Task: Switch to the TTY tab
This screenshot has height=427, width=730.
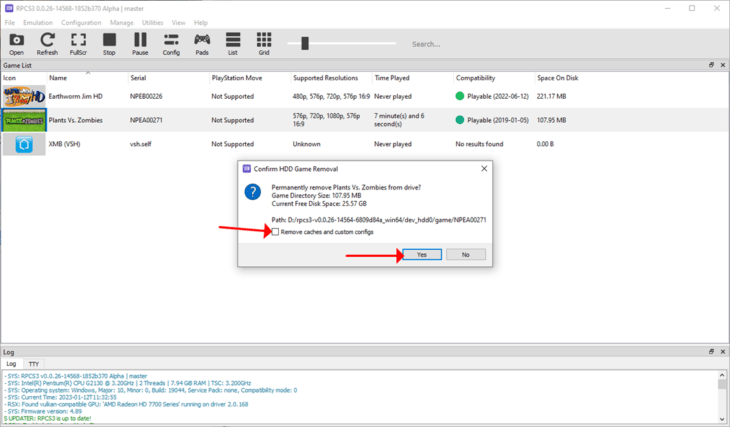Action: [x=34, y=364]
